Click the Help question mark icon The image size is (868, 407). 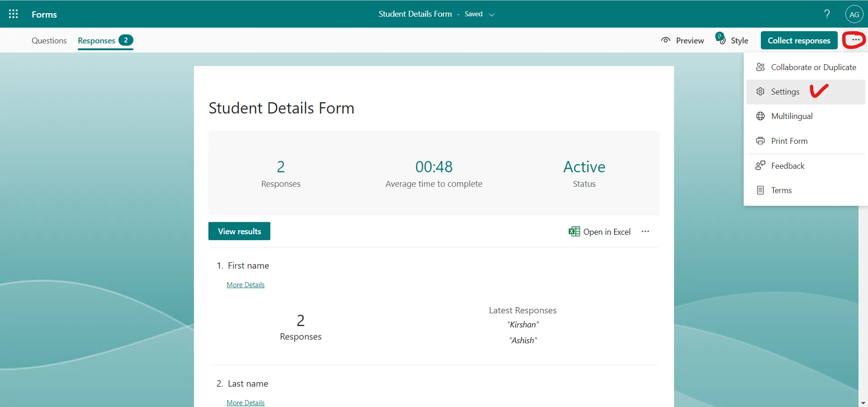pos(827,14)
